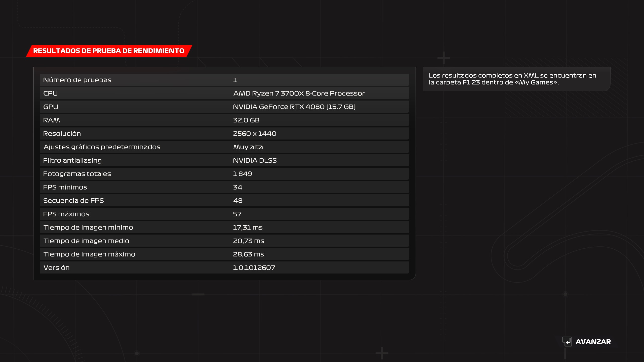Click the FPS mínimos row

pyautogui.click(x=224, y=187)
